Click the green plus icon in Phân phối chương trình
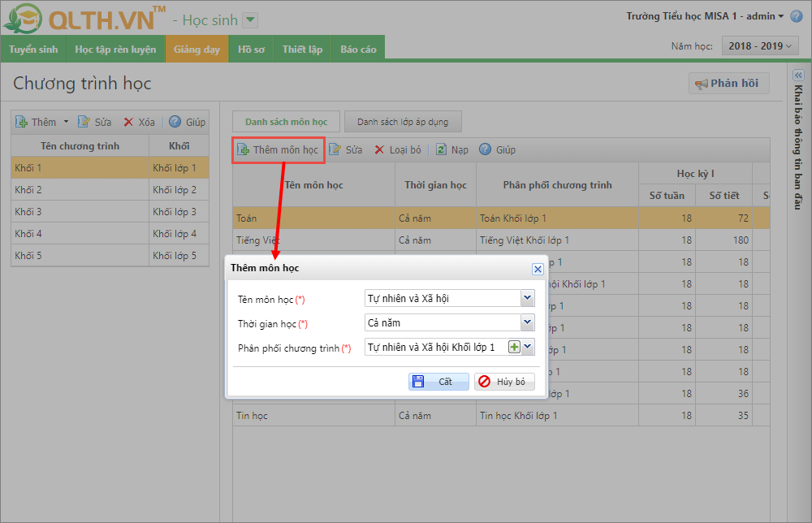Viewport: 812px width, 523px height. pos(514,347)
